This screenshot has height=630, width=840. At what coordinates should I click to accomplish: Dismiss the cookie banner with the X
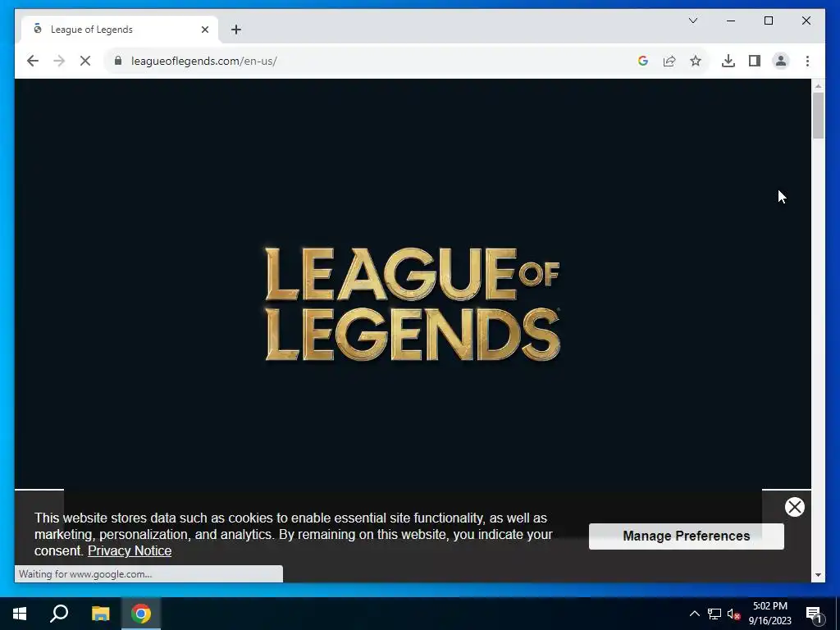point(794,507)
